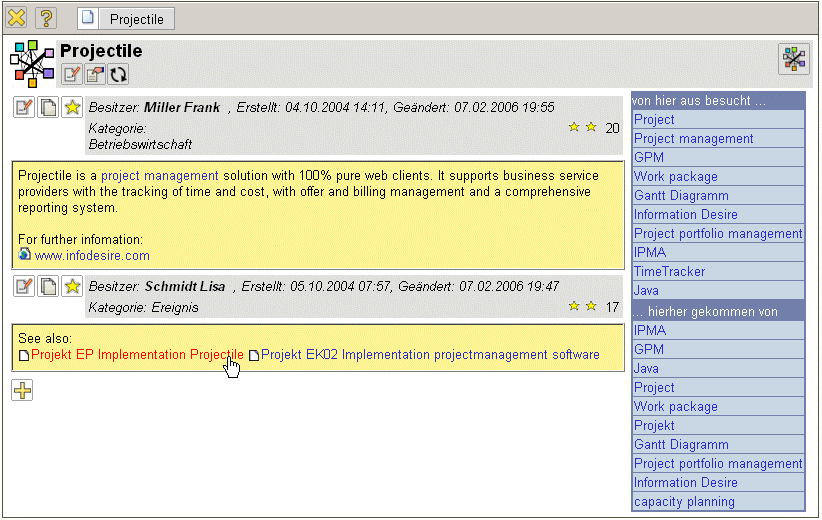This screenshot has height=520, width=822.
Task: Edit the Schmidt Lisa entry with pencil icon
Action: tap(24, 286)
